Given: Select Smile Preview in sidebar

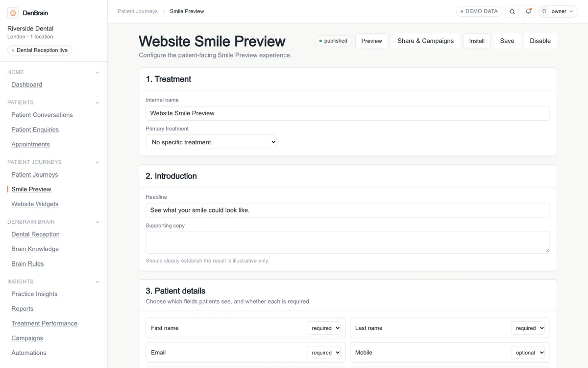Looking at the screenshot, I should click(31, 189).
